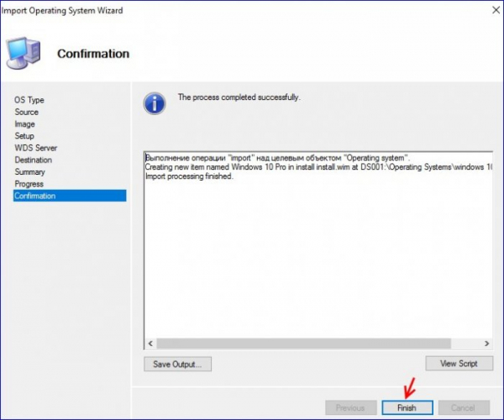Screen dimensions: 504x420
Task: Select the Image step in sidebar
Action: coord(24,124)
